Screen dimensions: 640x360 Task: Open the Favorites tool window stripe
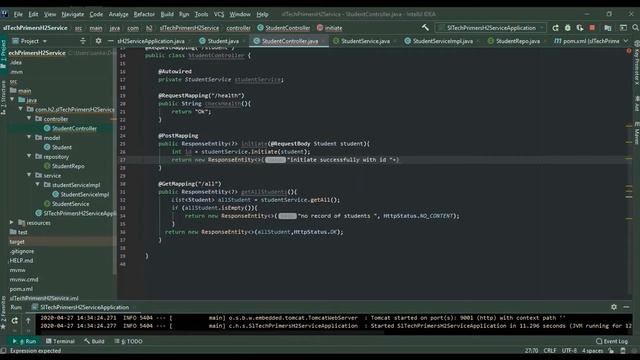point(3,313)
